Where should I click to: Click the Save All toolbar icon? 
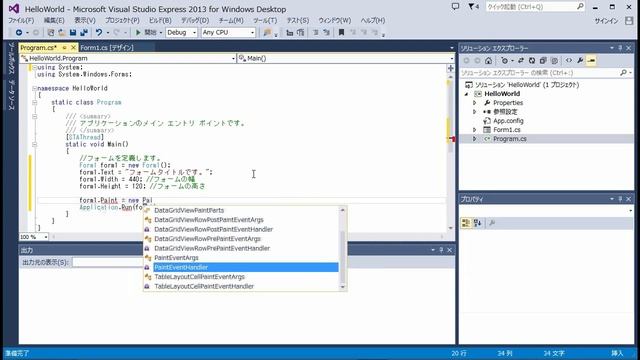[x=84, y=32]
